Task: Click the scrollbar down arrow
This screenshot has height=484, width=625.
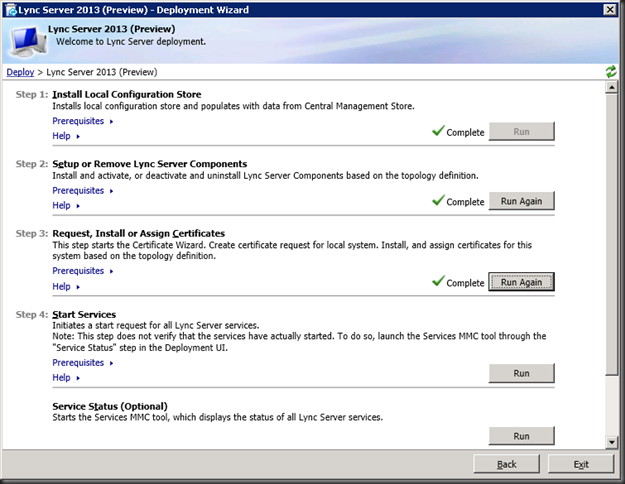Action: click(611, 442)
